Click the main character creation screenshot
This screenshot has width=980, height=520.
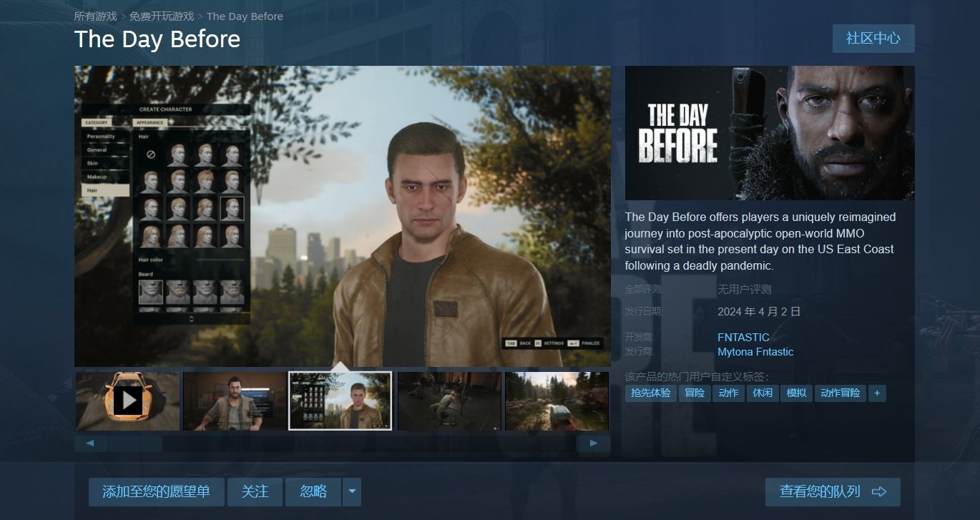click(x=343, y=217)
